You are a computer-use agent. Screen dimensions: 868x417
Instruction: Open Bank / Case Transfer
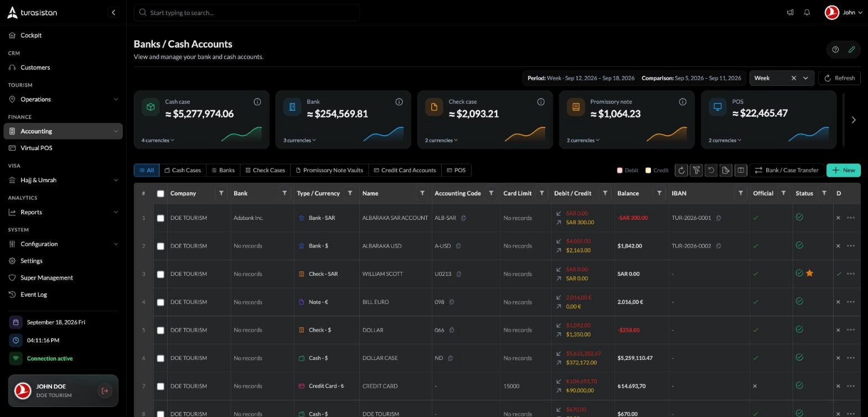click(787, 171)
